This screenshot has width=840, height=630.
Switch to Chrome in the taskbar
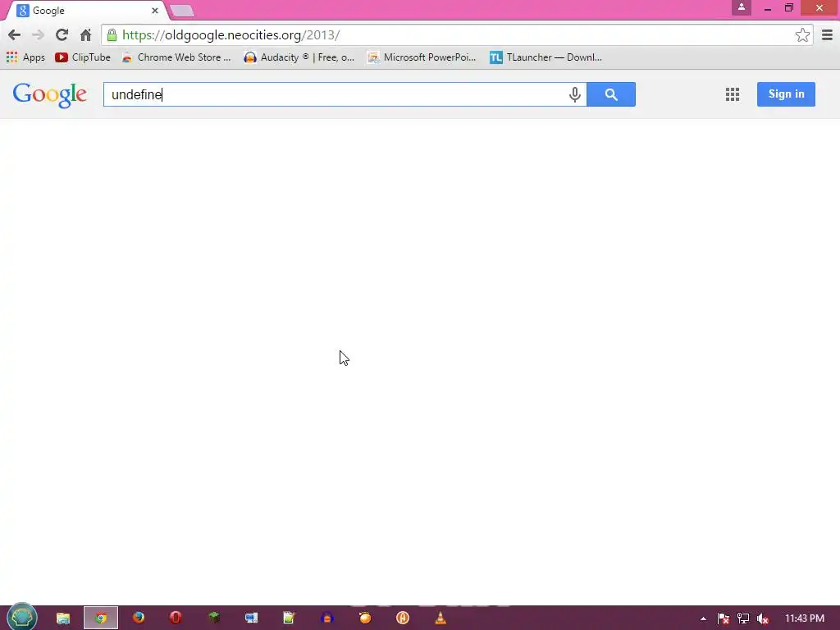pyautogui.click(x=101, y=619)
